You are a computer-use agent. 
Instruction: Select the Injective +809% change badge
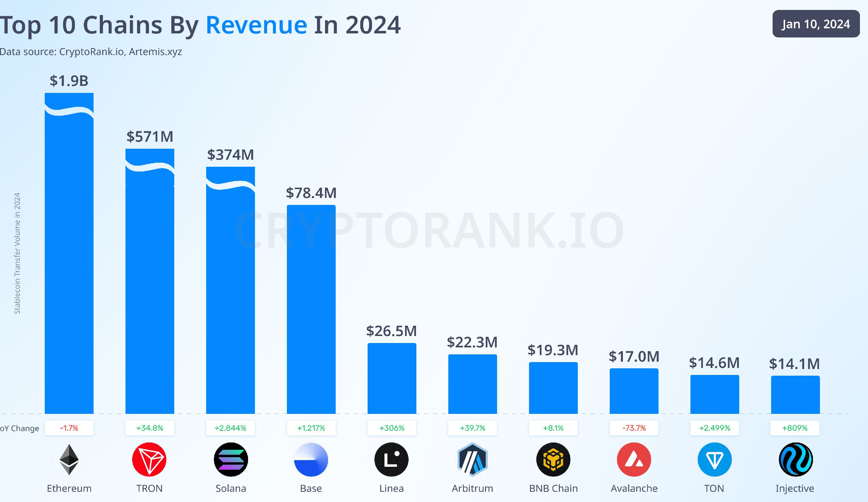[x=795, y=428]
